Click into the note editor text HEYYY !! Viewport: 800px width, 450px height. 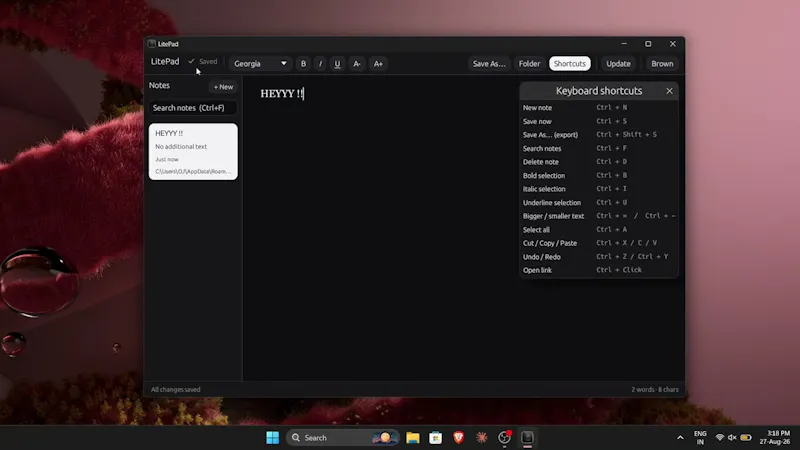click(x=282, y=94)
